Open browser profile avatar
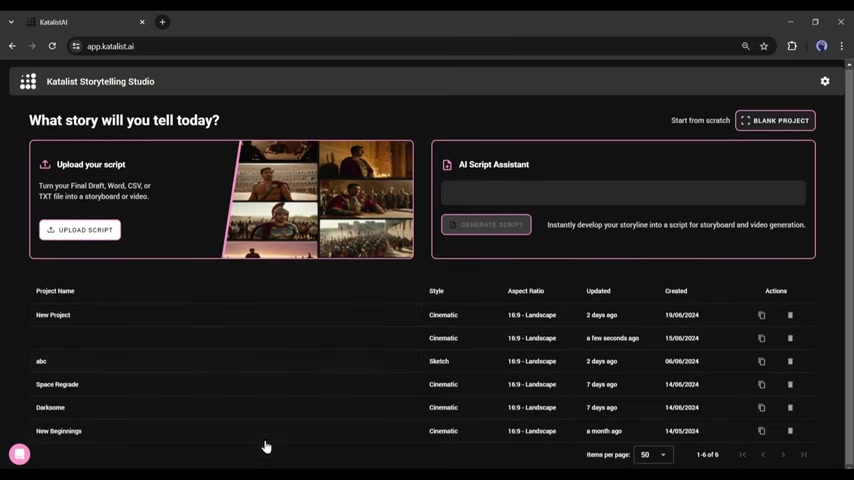Screen dimensions: 854x480 coord(821,46)
